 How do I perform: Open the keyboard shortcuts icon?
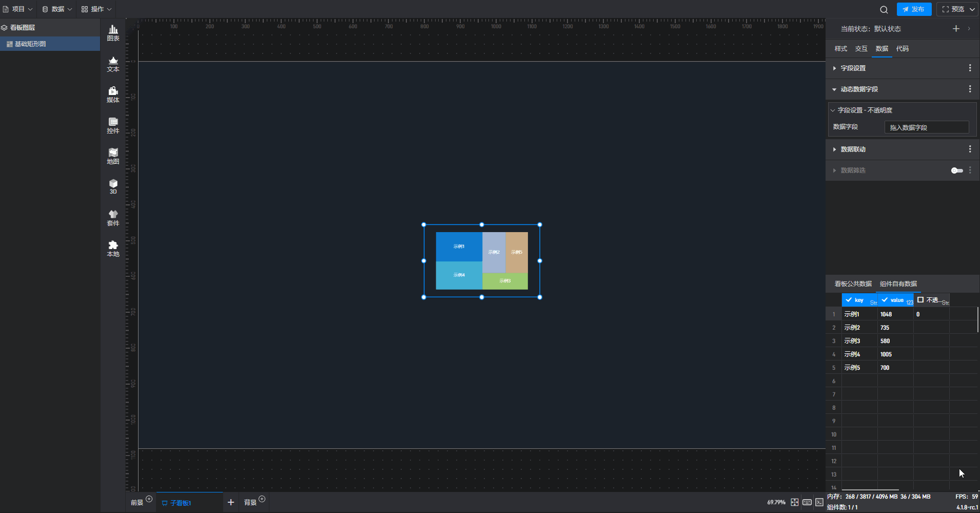point(807,502)
